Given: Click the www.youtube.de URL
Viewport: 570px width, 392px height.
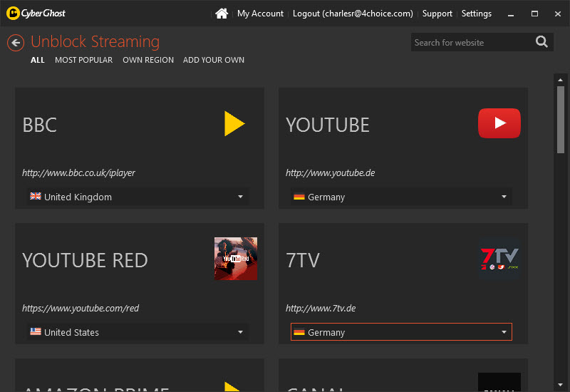Looking at the screenshot, I should click(x=330, y=172).
